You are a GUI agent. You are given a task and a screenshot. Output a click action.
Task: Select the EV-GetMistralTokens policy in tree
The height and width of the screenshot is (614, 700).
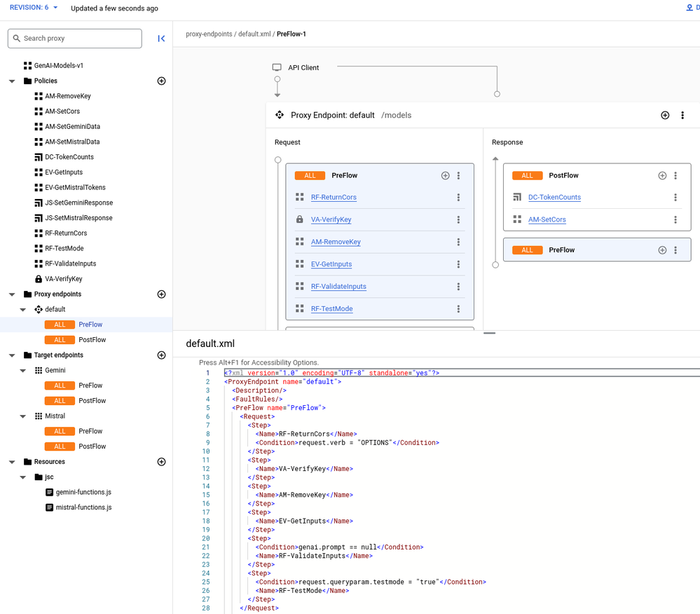pyautogui.click(x=75, y=188)
